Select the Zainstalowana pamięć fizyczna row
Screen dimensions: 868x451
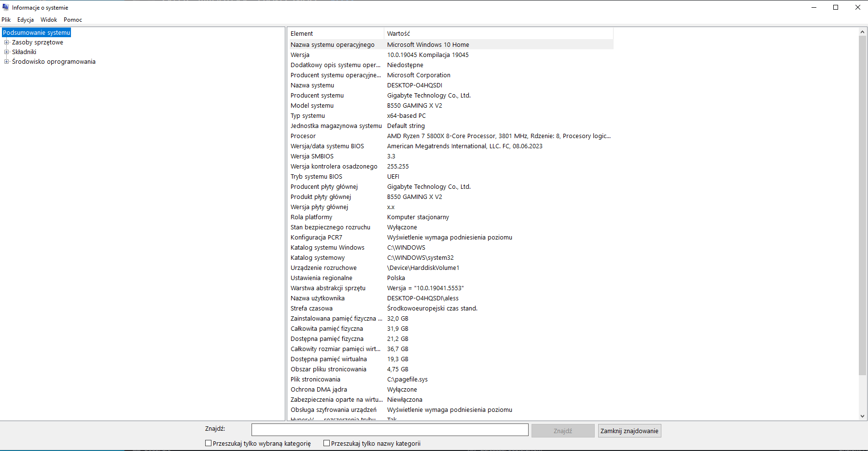450,318
